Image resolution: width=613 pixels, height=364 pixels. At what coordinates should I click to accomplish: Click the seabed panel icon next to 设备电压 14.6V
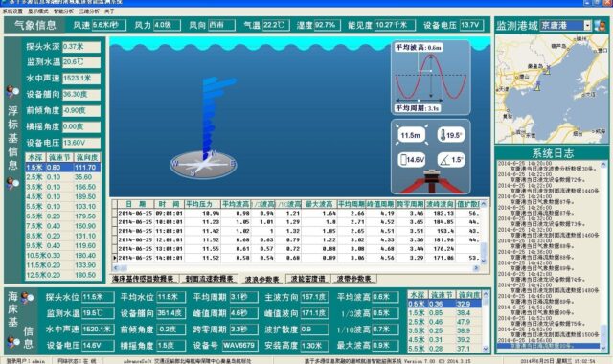coord(13,342)
